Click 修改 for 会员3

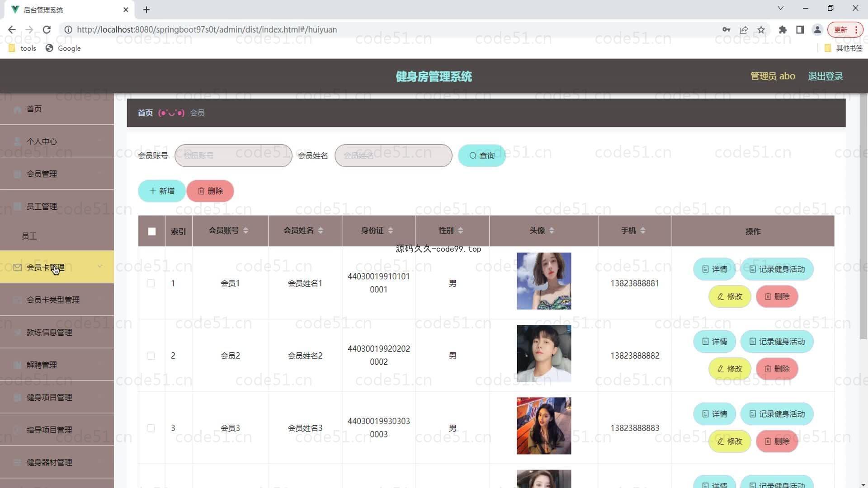point(730,441)
